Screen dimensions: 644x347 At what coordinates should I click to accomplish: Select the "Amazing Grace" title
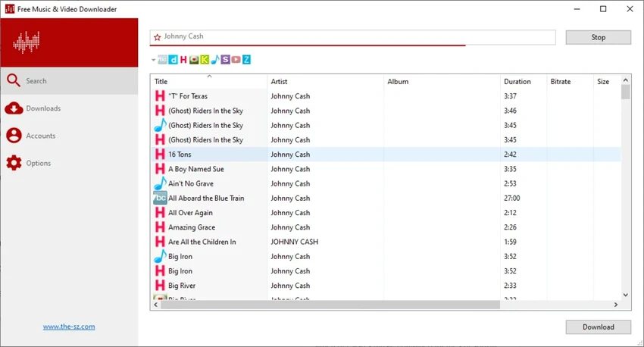click(x=192, y=227)
